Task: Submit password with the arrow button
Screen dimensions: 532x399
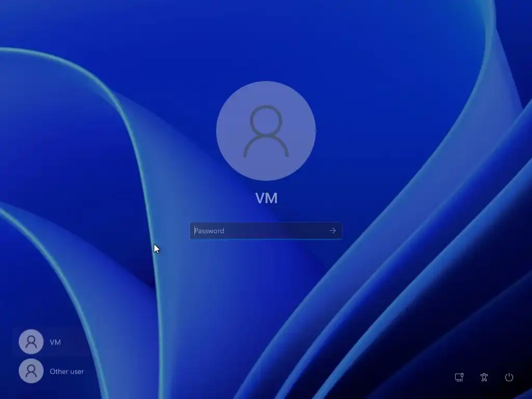Action: tap(332, 231)
